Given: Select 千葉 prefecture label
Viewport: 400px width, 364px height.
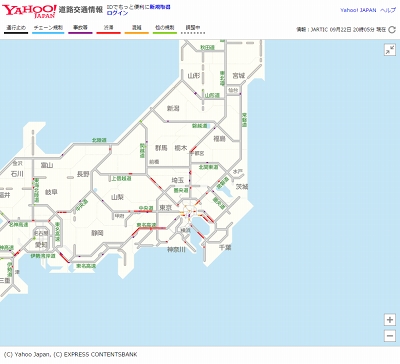Looking at the screenshot, I should (225, 247).
